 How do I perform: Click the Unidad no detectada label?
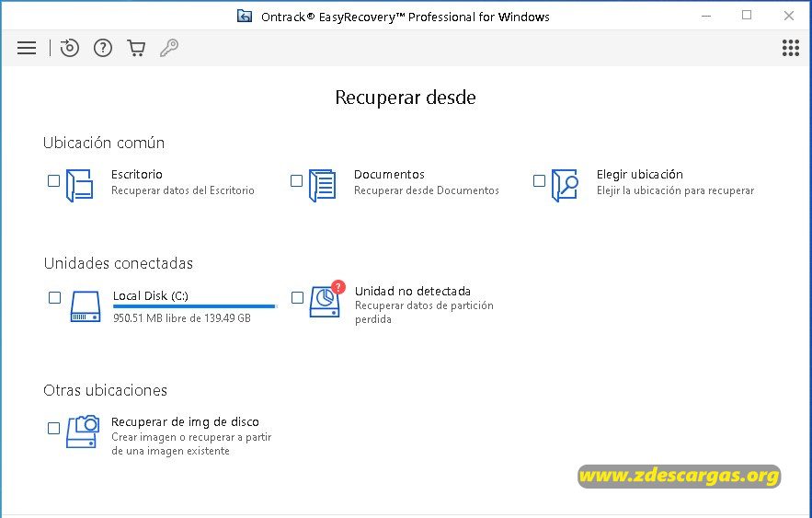(x=413, y=291)
